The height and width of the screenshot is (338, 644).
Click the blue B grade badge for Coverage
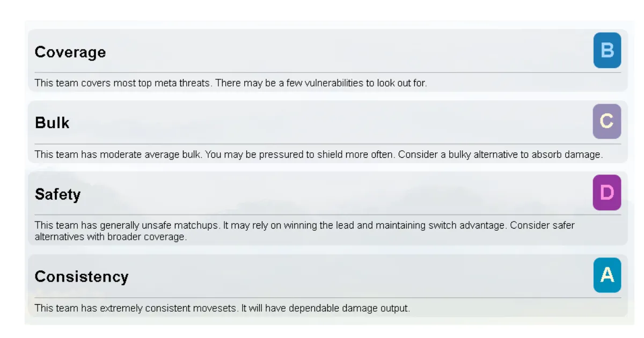(x=607, y=50)
